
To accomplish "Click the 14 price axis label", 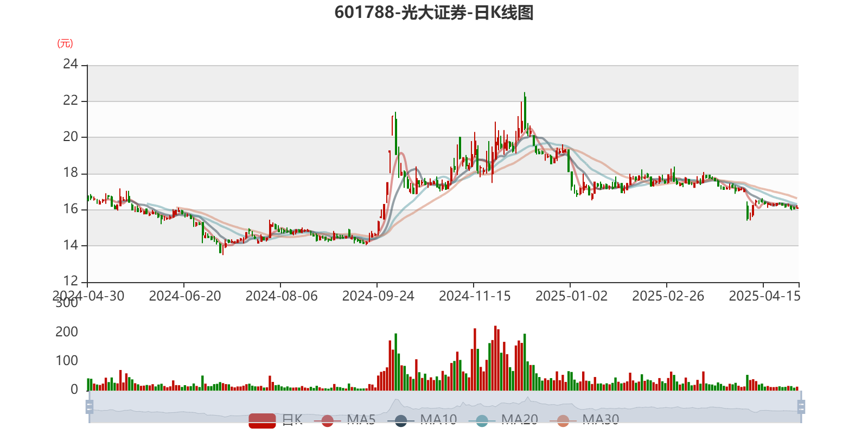I will [71, 245].
